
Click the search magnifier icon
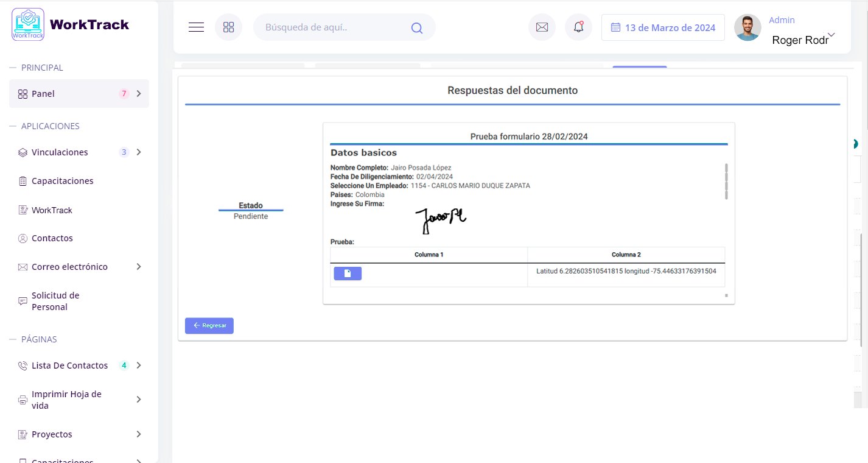pos(417,27)
